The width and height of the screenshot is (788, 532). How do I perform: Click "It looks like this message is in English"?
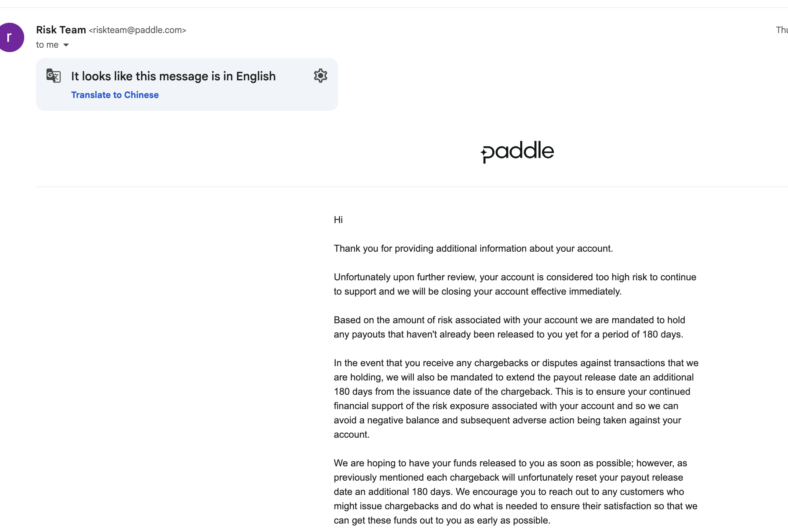(173, 76)
